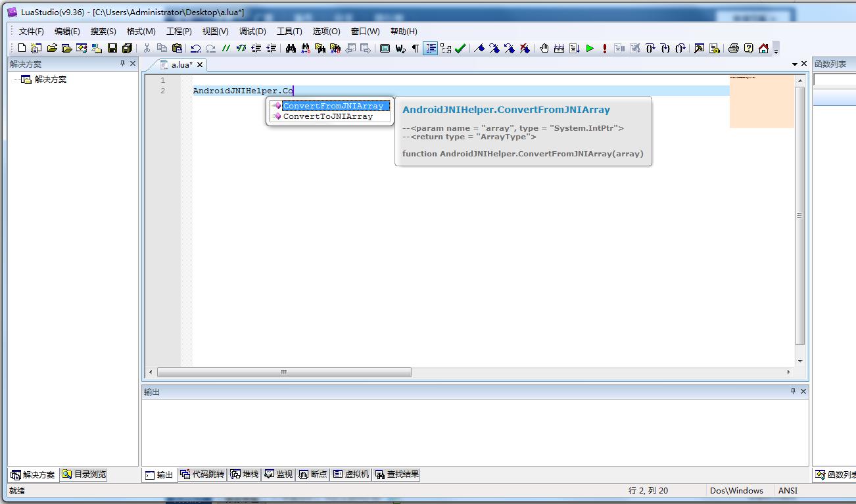Click the home page house icon
856x504 pixels.
pos(763,48)
